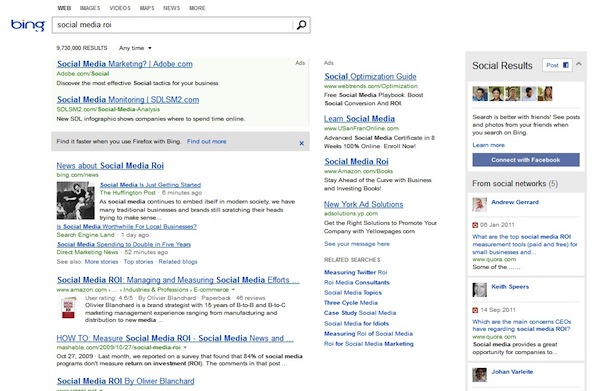This screenshot has height=391, width=600.
Task: Click the Industries & Professions breadcrumb
Action: tap(156, 290)
